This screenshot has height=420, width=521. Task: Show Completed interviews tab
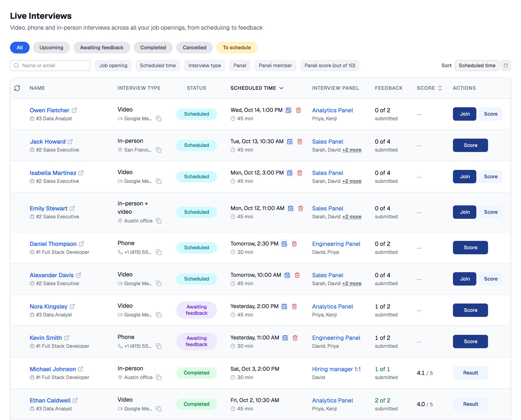click(x=153, y=47)
